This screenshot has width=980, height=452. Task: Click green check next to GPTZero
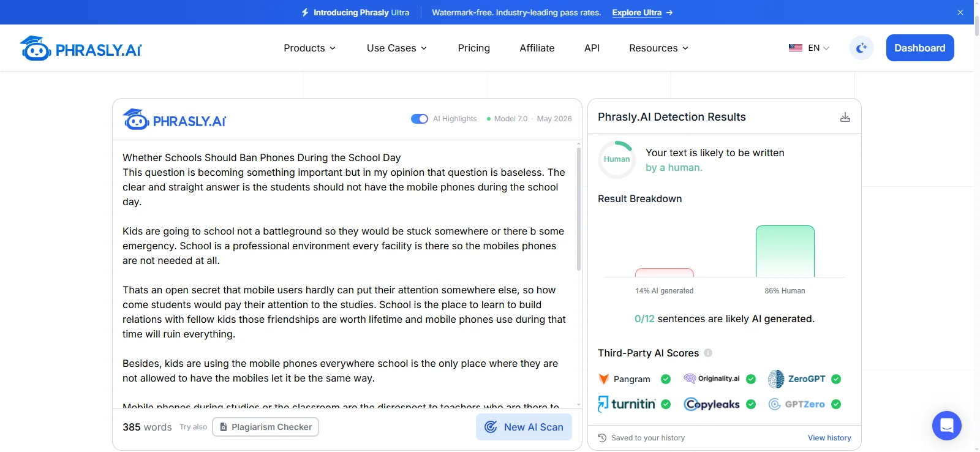click(x=836, y=404)
